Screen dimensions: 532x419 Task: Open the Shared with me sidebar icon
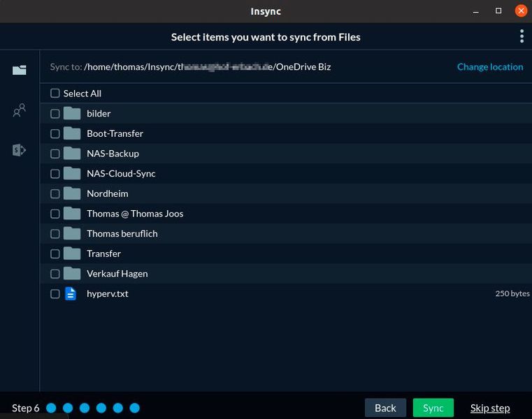(20, 110)
